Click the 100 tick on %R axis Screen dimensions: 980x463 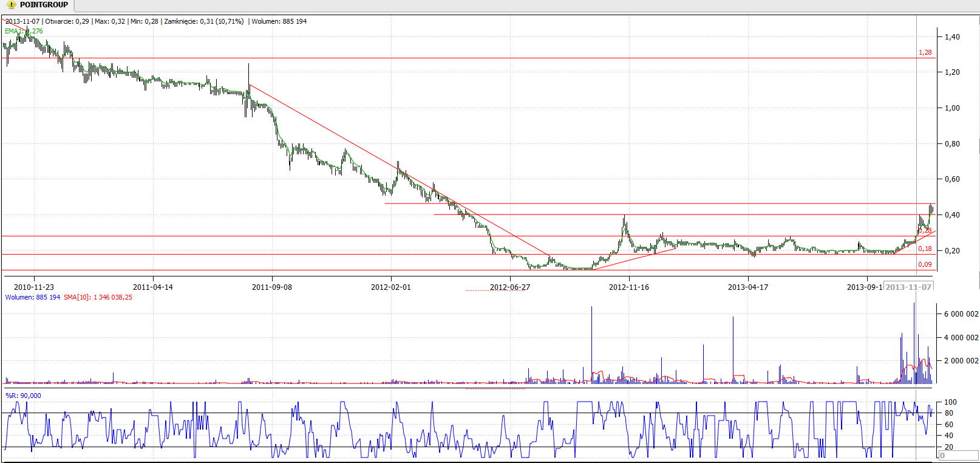point(950,402)
